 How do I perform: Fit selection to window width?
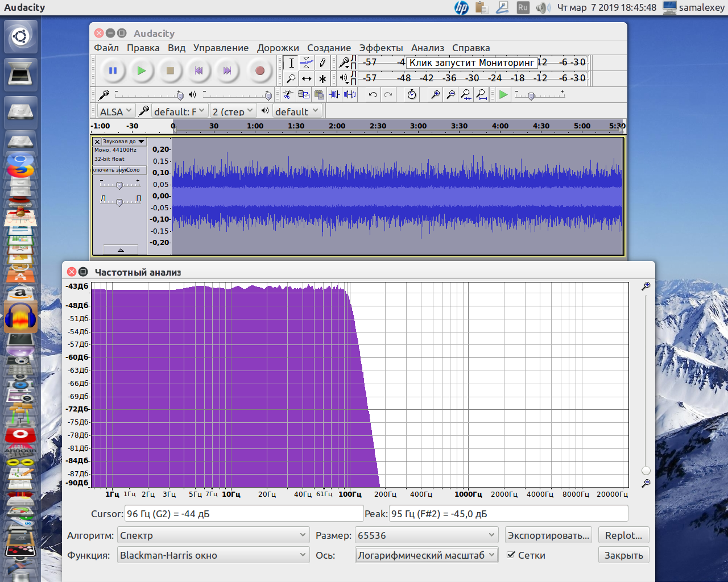tap(466, 94)
